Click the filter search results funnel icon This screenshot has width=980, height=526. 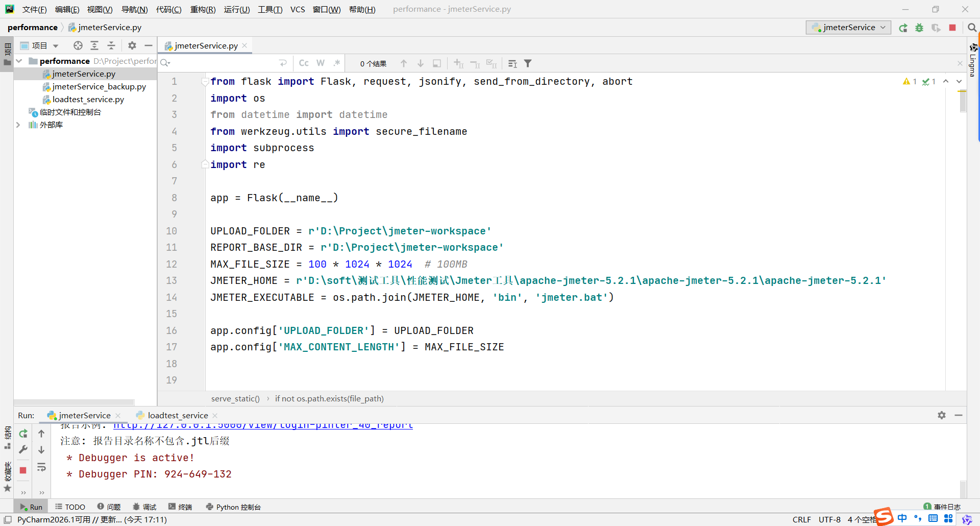click(528, 63)
